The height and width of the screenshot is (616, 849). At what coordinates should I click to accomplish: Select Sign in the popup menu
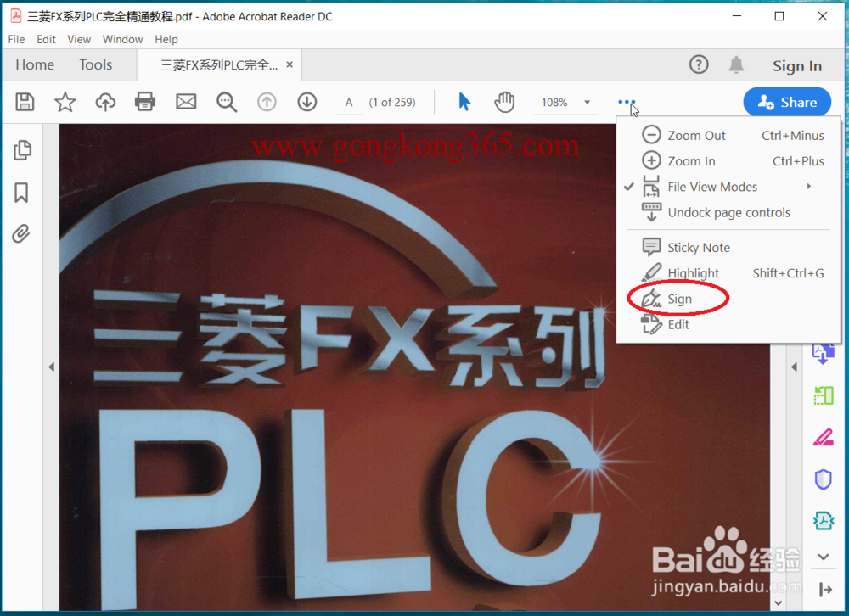pos(728,299)
